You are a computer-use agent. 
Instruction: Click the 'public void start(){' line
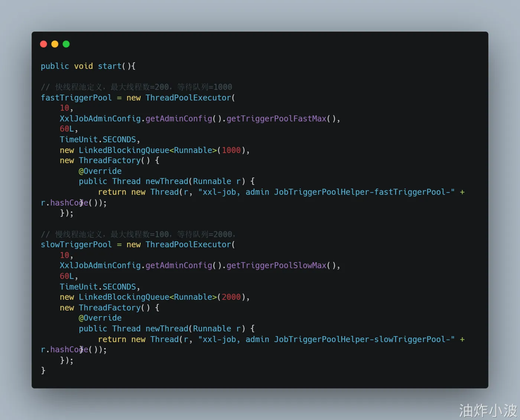tap(88, 66)
